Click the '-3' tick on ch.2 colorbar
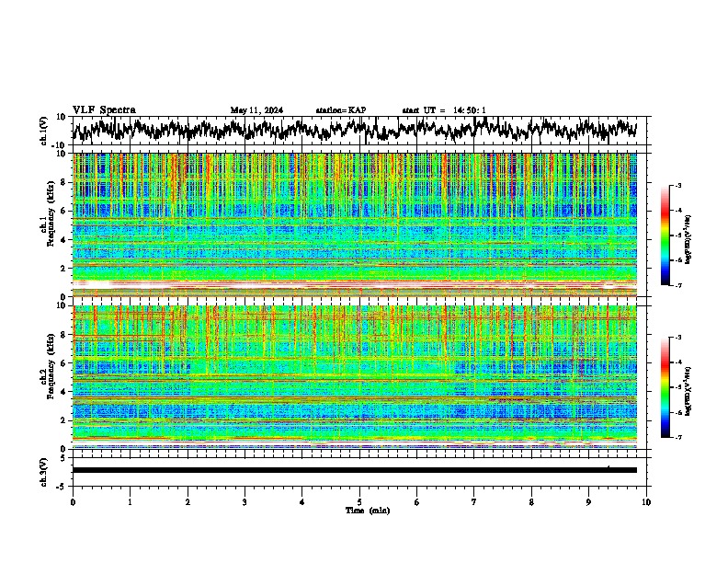The width and height of the screenshot is (728, 563). [677, 338]
